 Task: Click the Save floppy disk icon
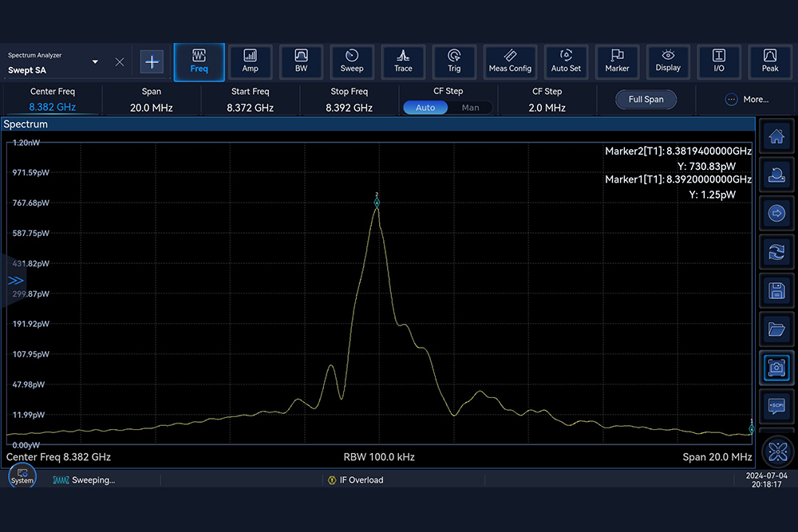tap(776, 290)
